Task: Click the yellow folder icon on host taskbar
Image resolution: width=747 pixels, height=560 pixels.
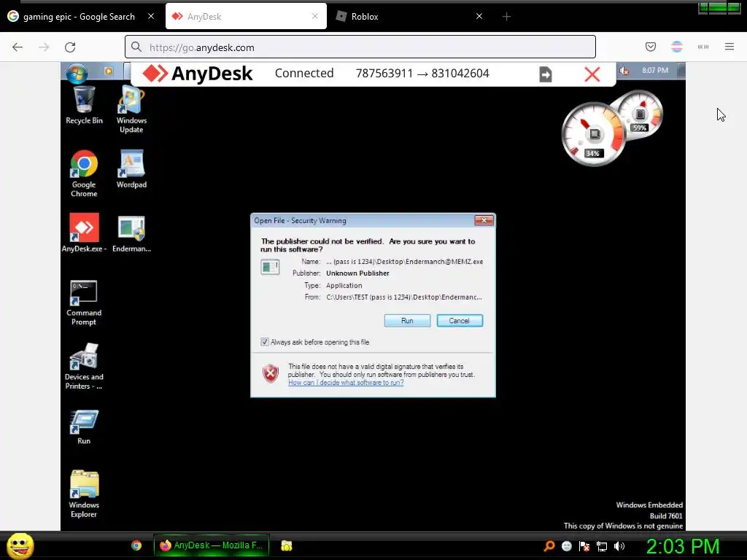Action: click(x=286, y=545)
